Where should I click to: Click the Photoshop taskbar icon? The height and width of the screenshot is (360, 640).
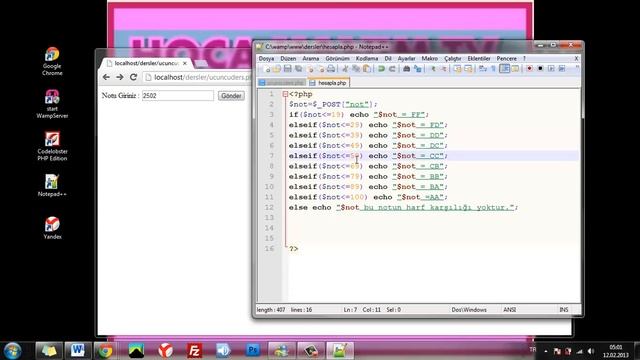(253, 350)
